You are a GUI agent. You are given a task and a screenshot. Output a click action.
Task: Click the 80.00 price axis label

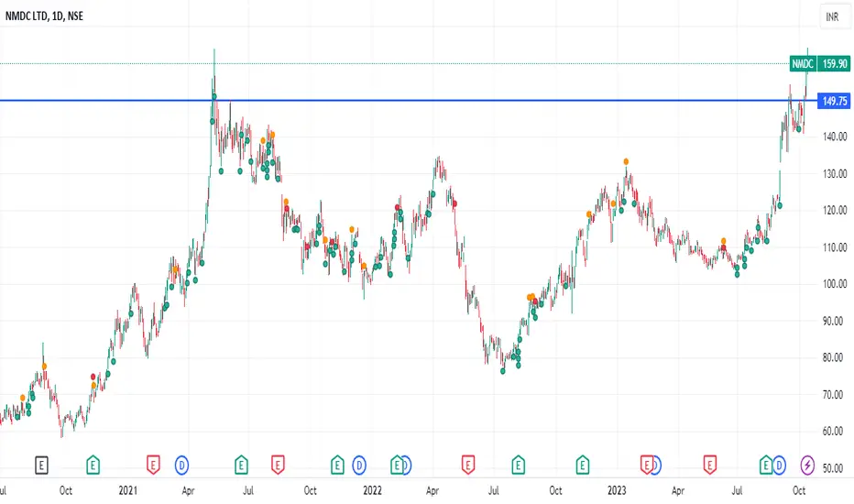(833, 357)
